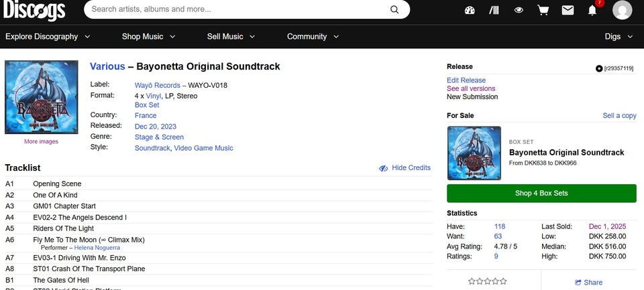Open the messages envelope icon
The image size is (644, 290).
(568, 10)
